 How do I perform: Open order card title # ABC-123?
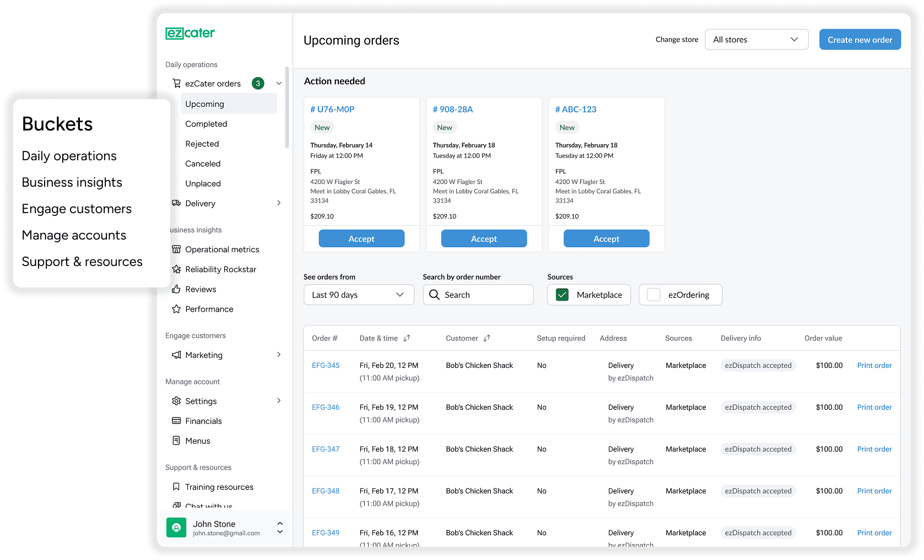point(576,109)
